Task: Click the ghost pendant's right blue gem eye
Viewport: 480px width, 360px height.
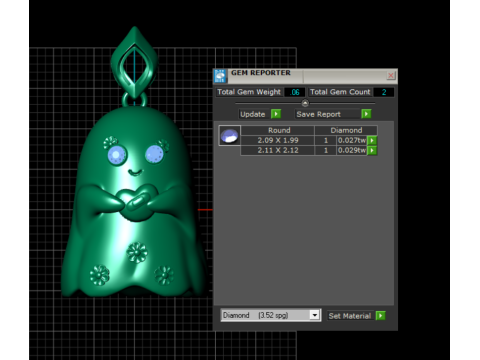Action: coord(154,154)
